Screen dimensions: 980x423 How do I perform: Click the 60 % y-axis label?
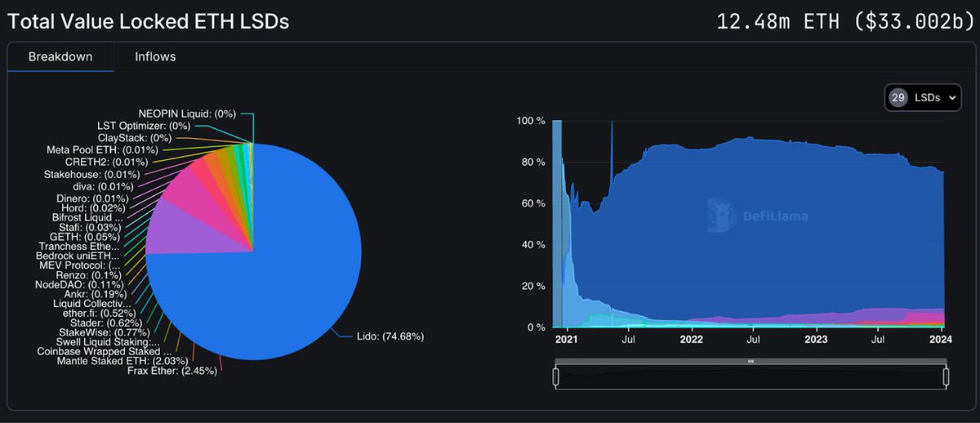pos(534,203)
